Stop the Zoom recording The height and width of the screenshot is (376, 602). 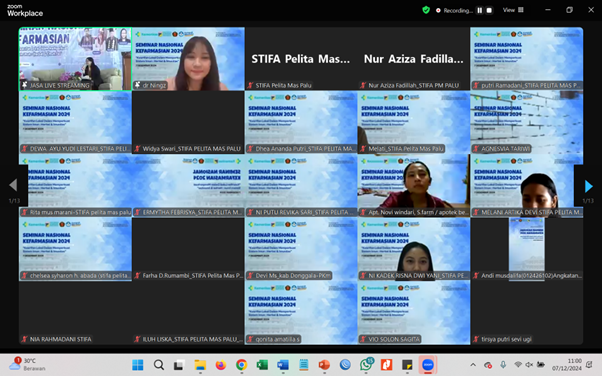(489, 10)
